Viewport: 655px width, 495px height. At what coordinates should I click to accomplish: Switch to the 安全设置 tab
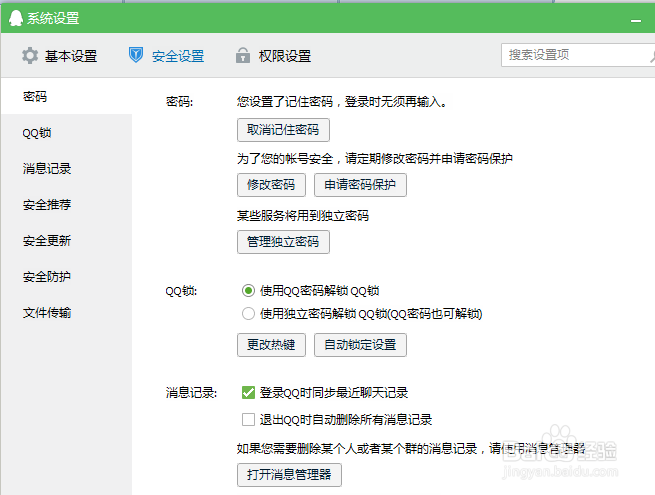click(166, 56)
